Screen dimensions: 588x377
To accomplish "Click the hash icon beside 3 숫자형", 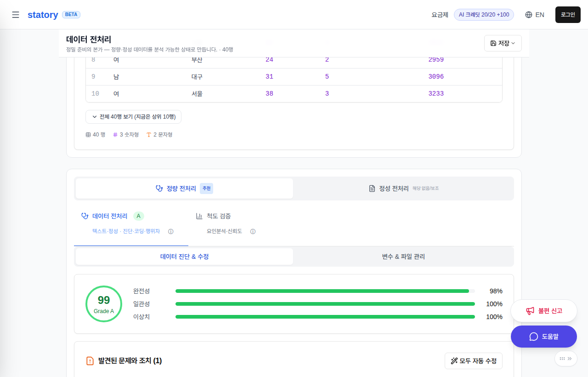I will 115,135.
